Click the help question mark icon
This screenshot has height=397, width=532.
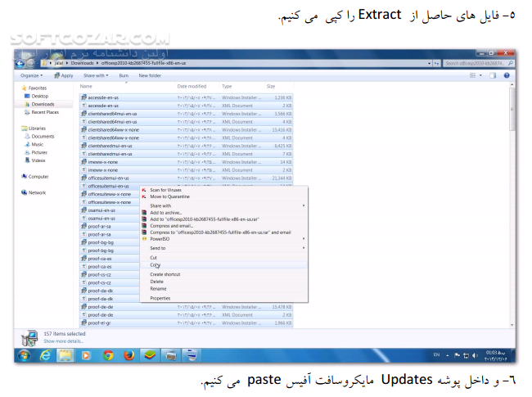pyautogui.click(x=507, y=75)
